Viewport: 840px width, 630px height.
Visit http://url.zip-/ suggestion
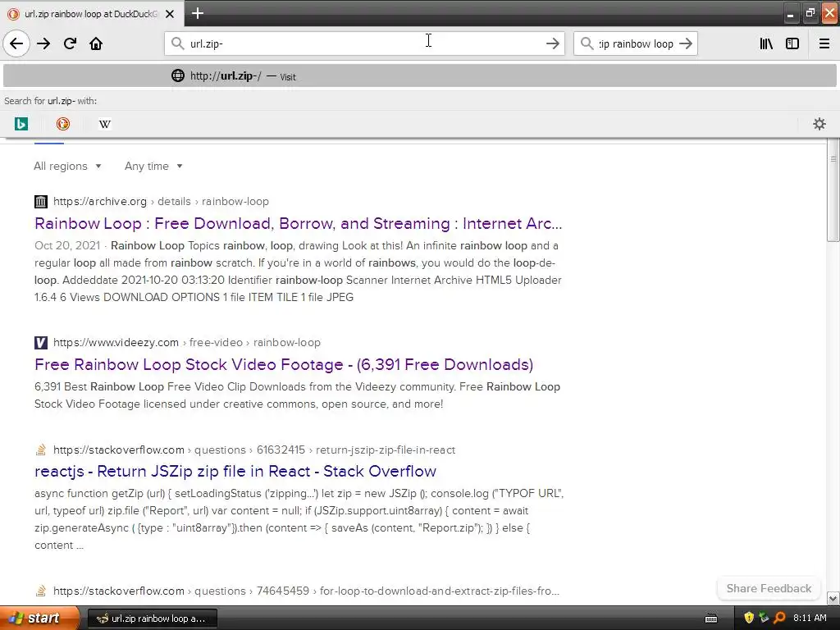pyautogui.click(x=420, y=75)
